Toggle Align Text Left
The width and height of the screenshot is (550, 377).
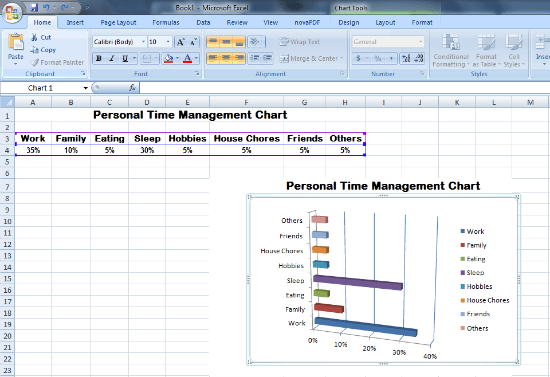click(213, 58)
